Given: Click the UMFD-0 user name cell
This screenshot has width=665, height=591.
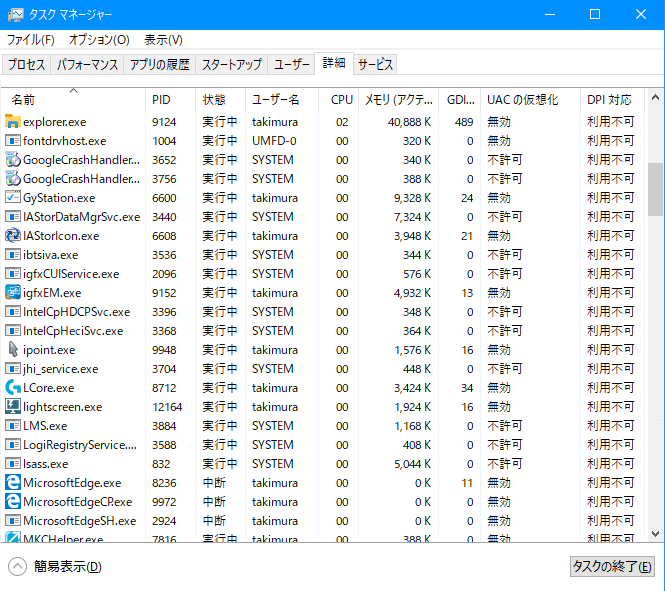Looking at the screenshot, I should (x=274, y=141).
